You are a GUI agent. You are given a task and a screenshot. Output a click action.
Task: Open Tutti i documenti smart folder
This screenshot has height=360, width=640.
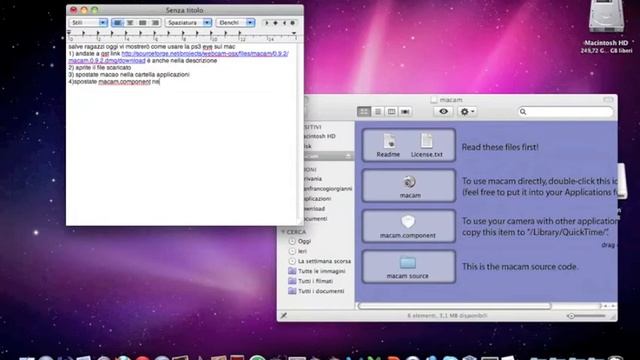(321, 291)
